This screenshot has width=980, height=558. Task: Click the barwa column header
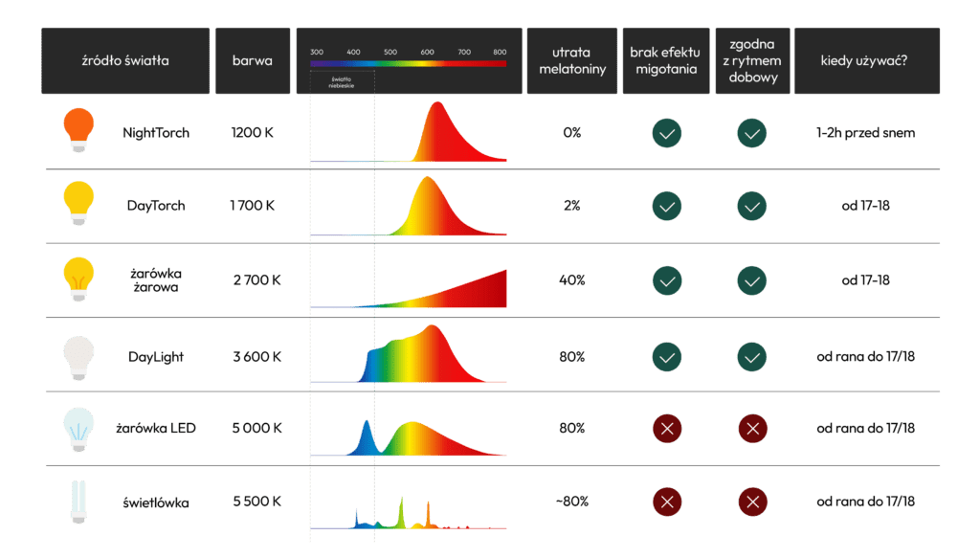coord(253,60)
